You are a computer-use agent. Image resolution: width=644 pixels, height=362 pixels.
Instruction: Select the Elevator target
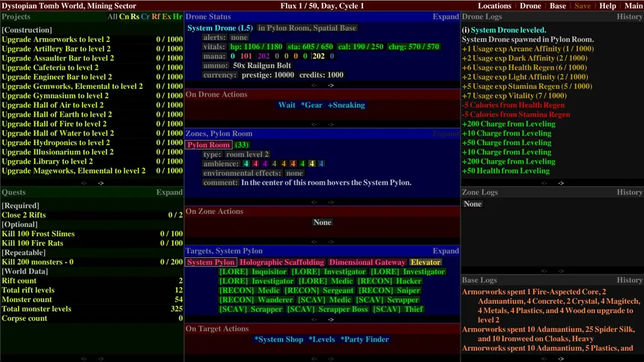coord(425,263)
